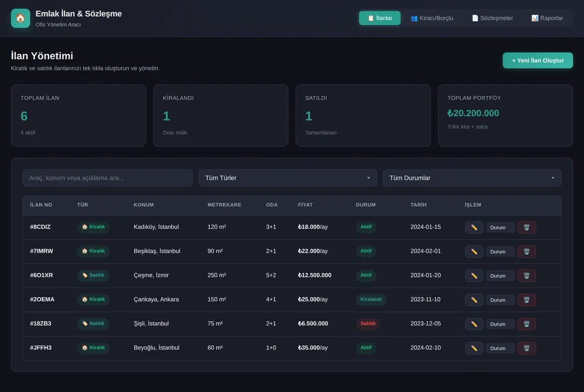This screenshot has height=392, width=584.
Task: Click the Yeni İlan Oluştur button
Action: coord(538,60)
